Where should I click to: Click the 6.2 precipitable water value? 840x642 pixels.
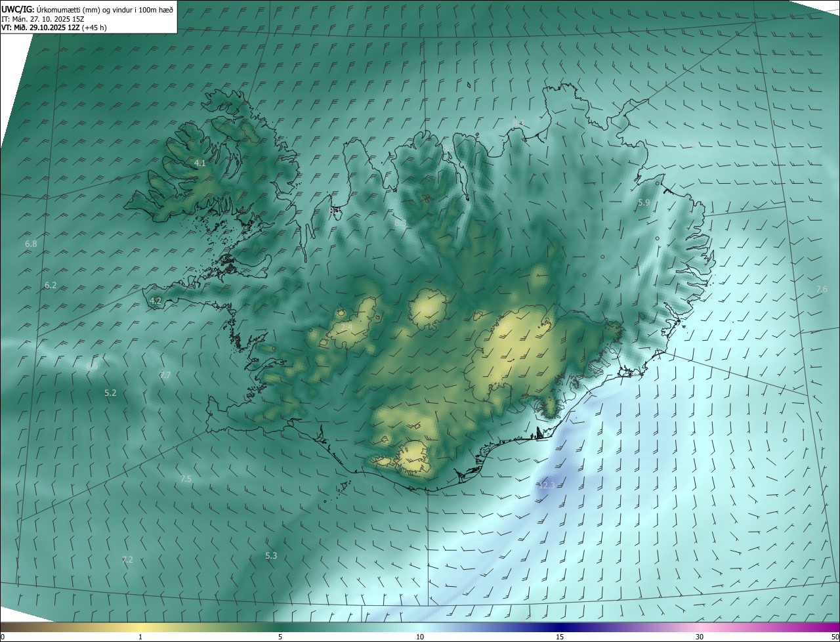click(51, 286)
